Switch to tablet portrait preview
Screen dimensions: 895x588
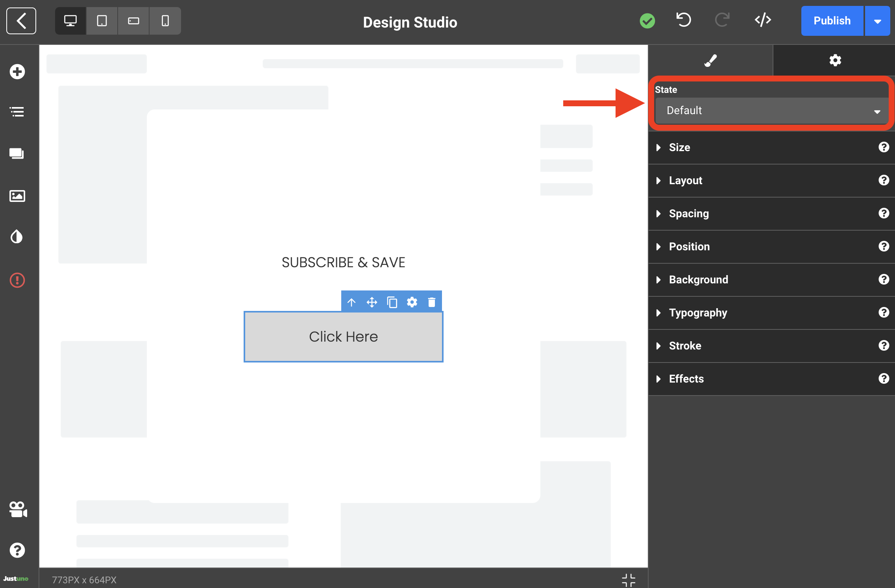point(102,21)
